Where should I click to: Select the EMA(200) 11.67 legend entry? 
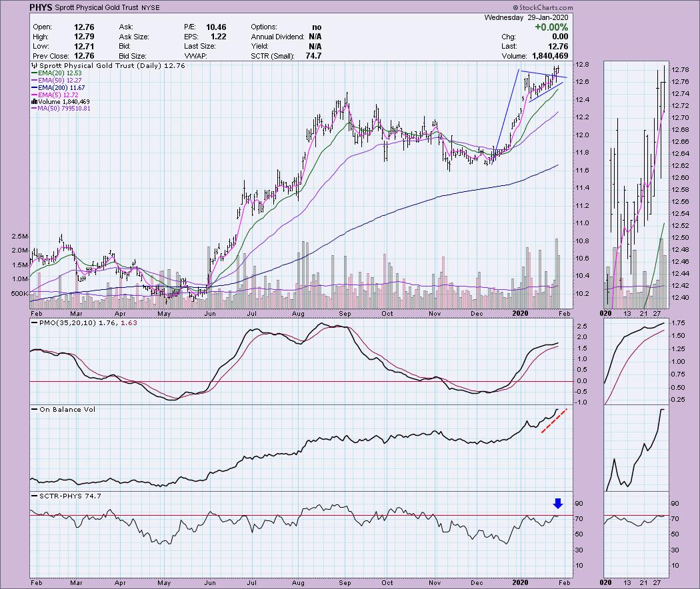[x=58, y=88]
